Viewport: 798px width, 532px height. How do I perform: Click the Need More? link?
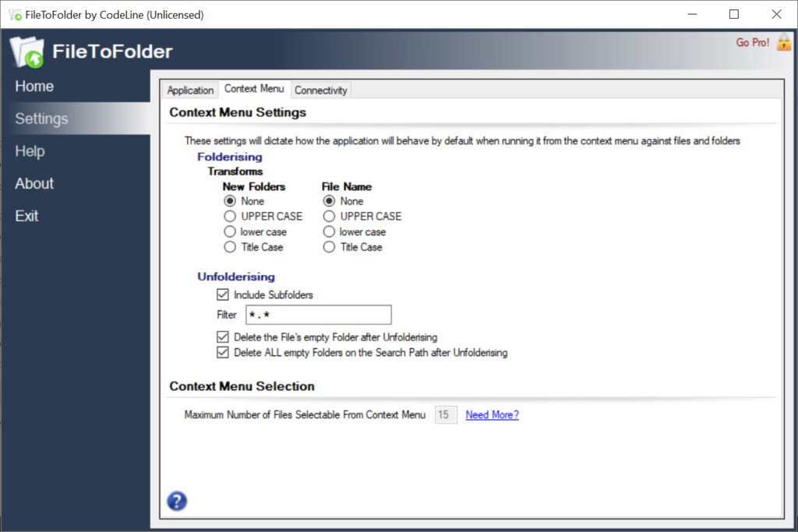(493, 414)
